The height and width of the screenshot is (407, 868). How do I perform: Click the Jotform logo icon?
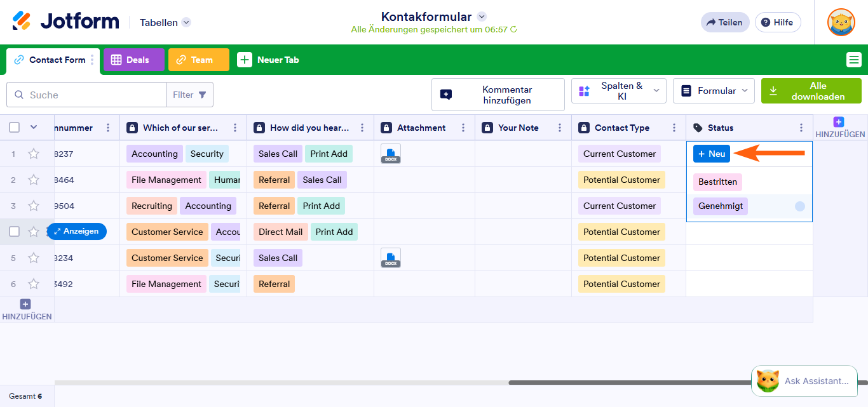[20, 20]
